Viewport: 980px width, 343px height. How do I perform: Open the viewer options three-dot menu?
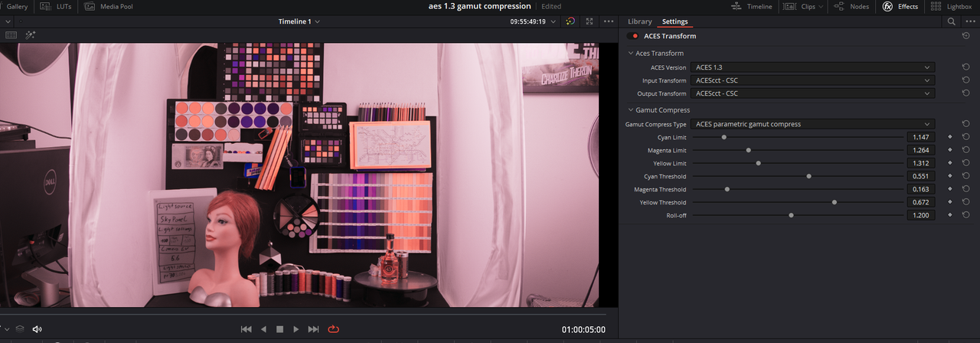click(x=609, y=21)
